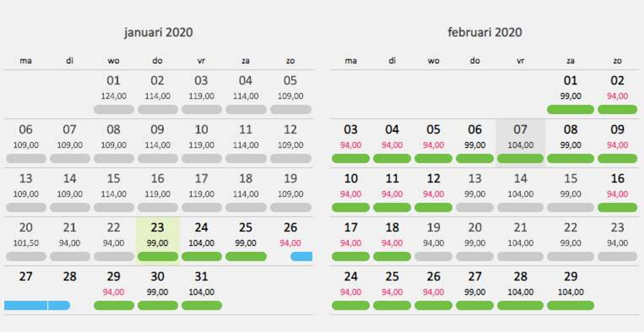Click the blue bar under 27 januari

tap(26, 305)
